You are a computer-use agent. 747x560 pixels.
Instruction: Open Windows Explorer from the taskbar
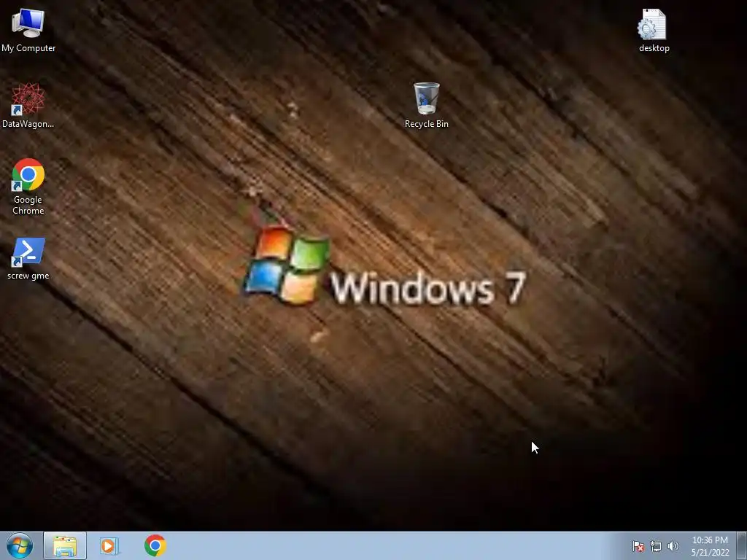tap(65, 545)
